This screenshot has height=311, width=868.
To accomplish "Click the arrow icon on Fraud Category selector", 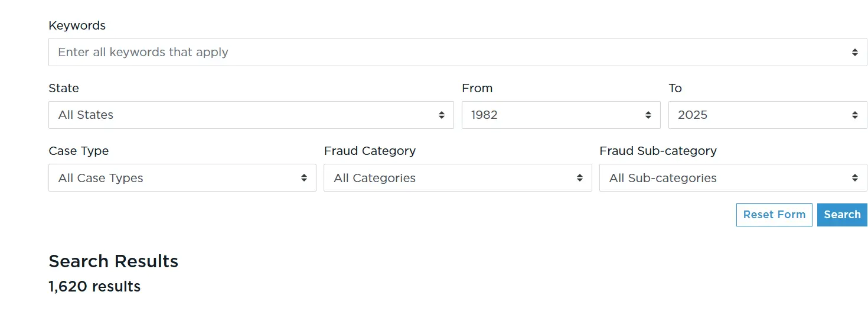I will click(x=579, y=178).
